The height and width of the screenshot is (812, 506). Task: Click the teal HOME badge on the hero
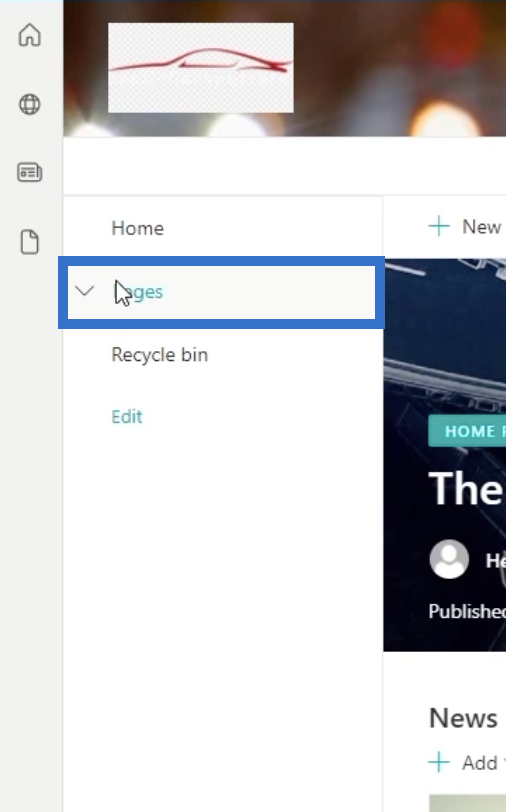click(x=467, y=431)
